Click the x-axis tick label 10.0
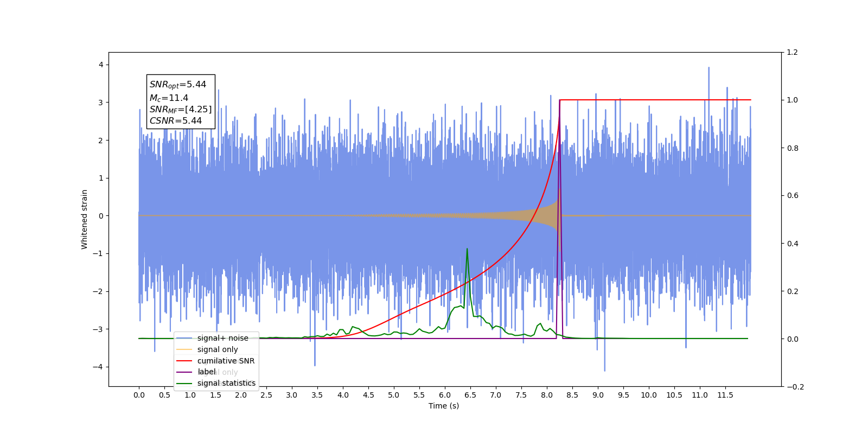The image size is (868, 434). click(x=649, y=395)
